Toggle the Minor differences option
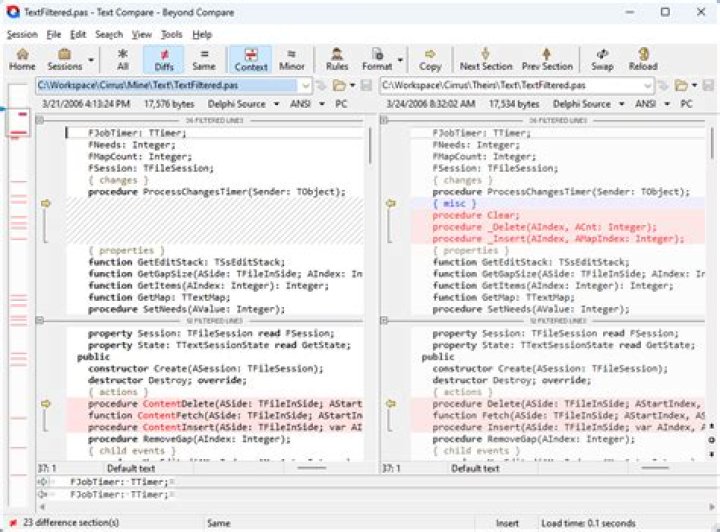 (292, 60)
